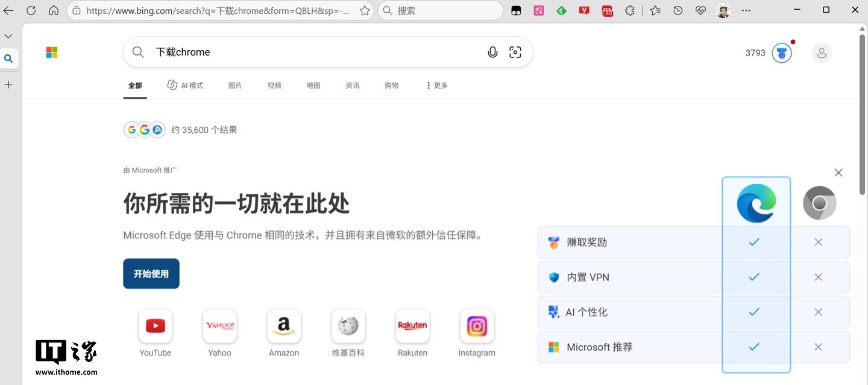
Task: Switch to the 视频 tab
Action: (274, 86)
